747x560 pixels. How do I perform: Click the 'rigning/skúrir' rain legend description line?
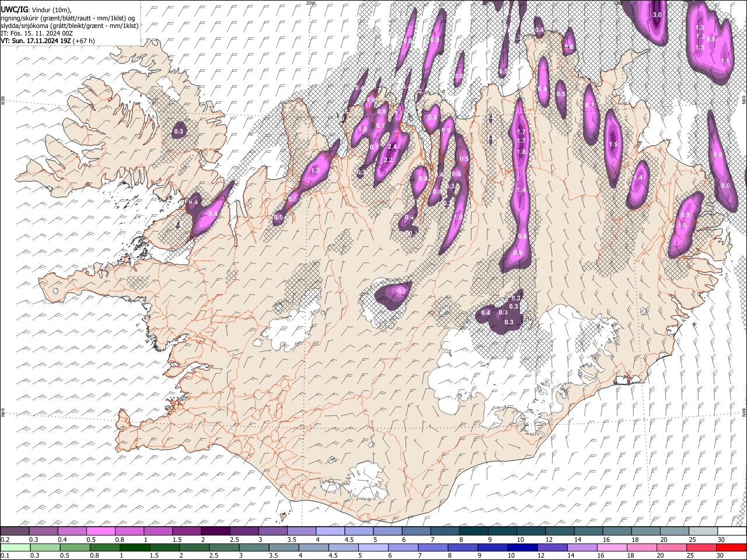[x=69, y=18]
